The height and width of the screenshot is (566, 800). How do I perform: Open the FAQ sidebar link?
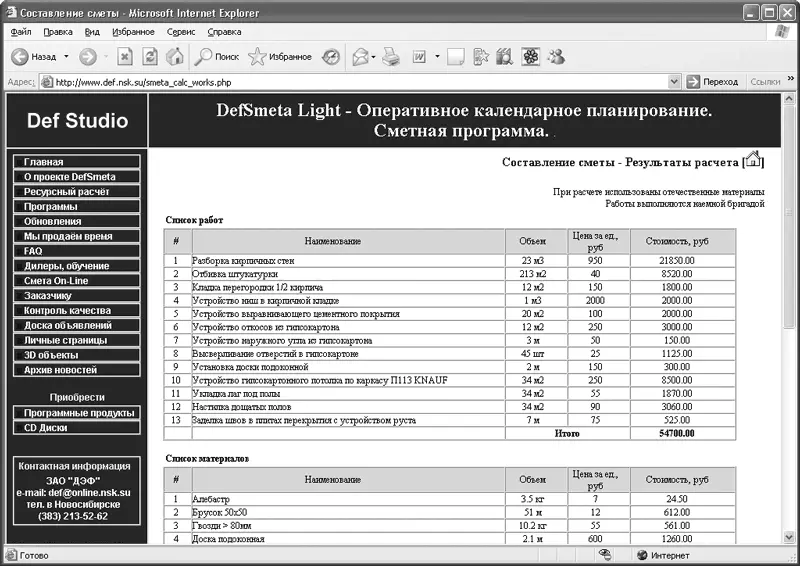point(77,251)
